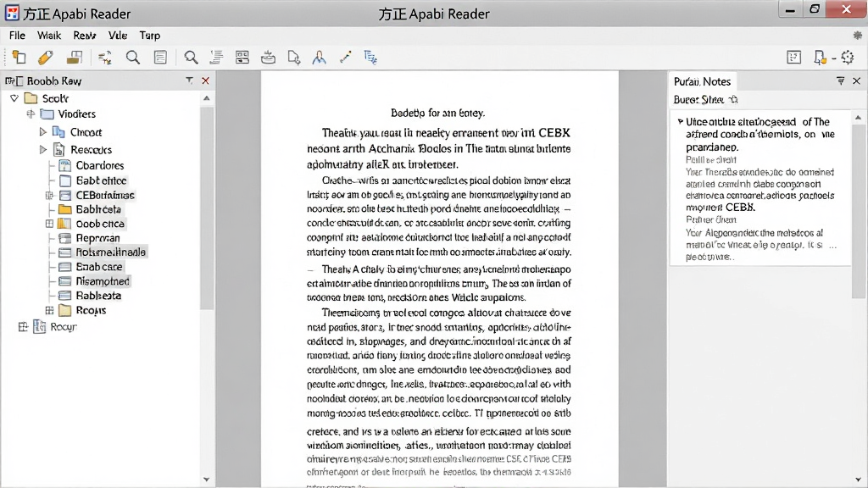
Task: Select the Risamotned tree item
Action: [x=103, y=281]
